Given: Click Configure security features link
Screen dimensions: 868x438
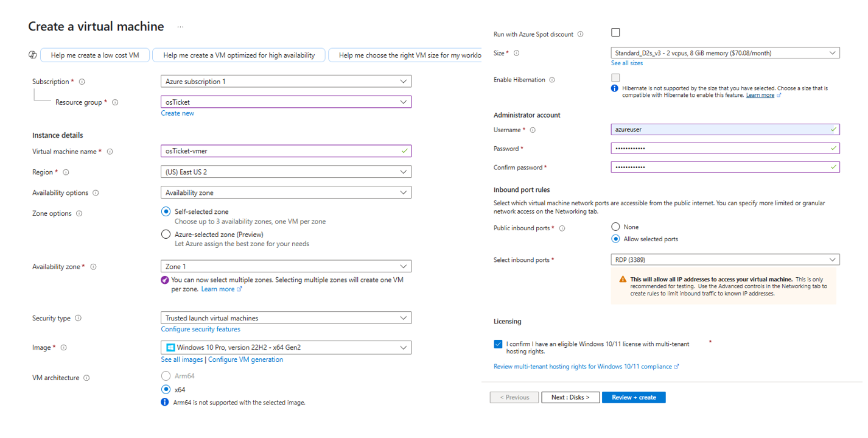Looking at the screenshot, I should click(x=201, y=330).
